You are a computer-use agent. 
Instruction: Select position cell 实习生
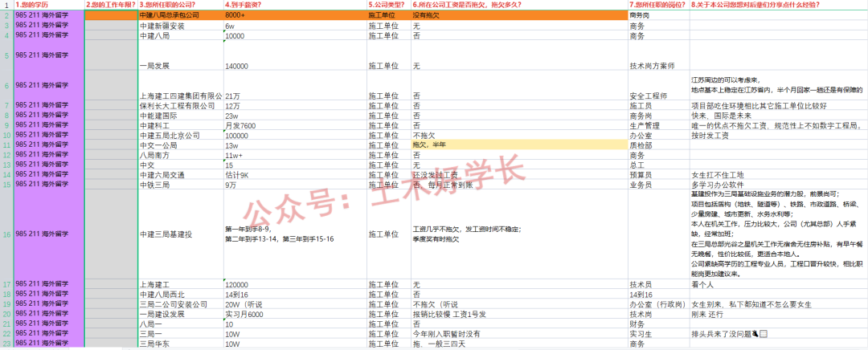(659, 334)
